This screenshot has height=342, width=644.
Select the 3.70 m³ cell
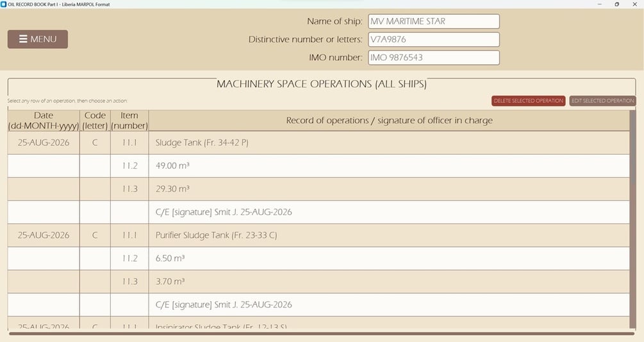389,282
